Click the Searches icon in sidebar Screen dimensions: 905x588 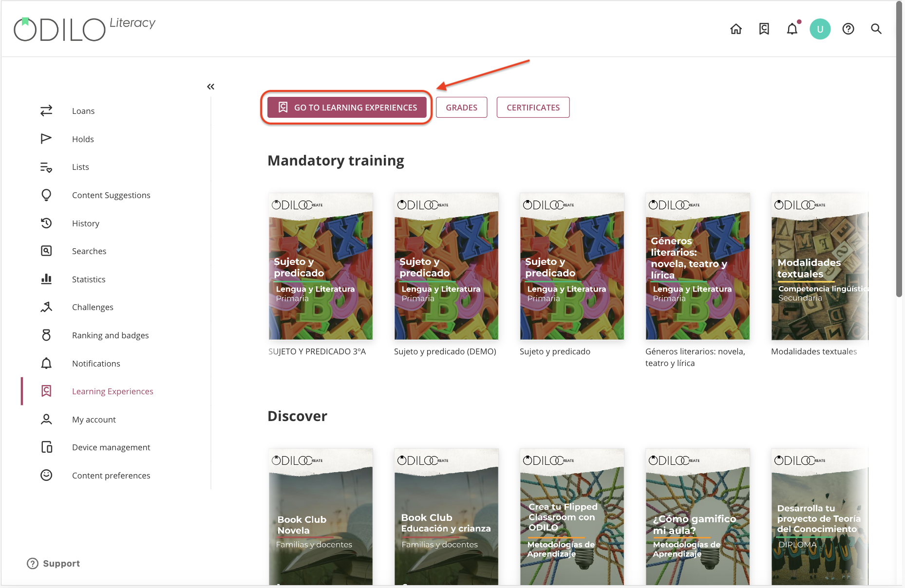coord(46,251)
